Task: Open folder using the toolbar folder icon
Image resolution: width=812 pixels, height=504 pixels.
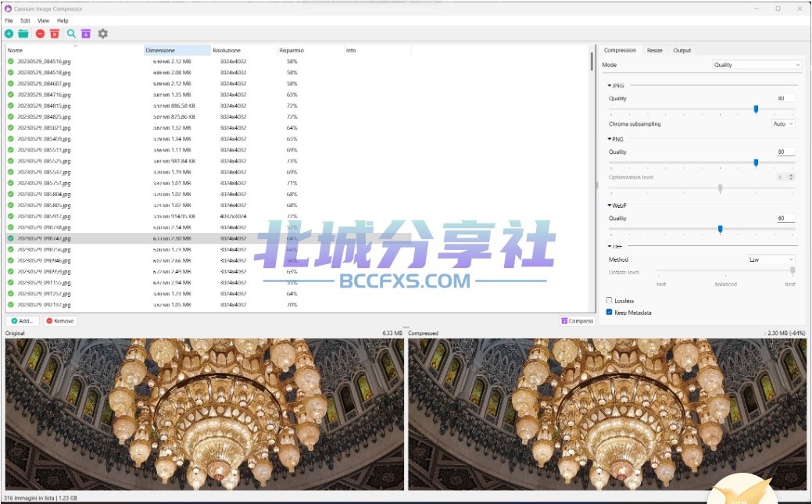Action: (23, 34)
